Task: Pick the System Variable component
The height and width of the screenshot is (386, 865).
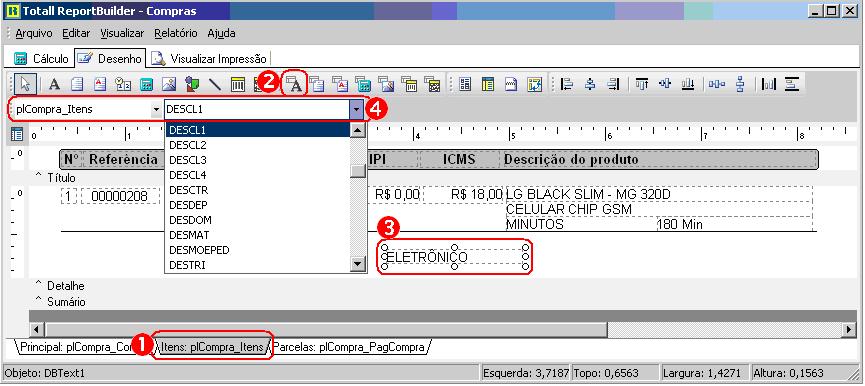Action: click(123, 84)
